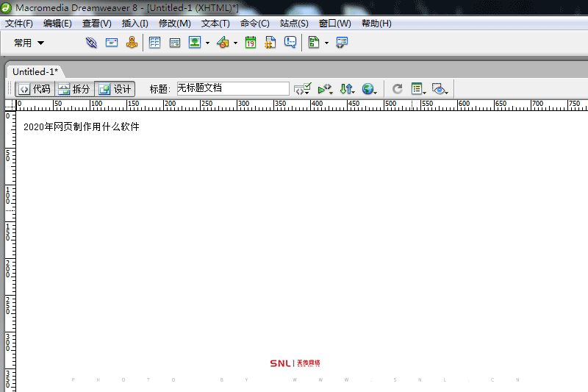Viewport: 588px width, 392px height.
Task: Click the 标题 title input field
Action: click(233, 88)
